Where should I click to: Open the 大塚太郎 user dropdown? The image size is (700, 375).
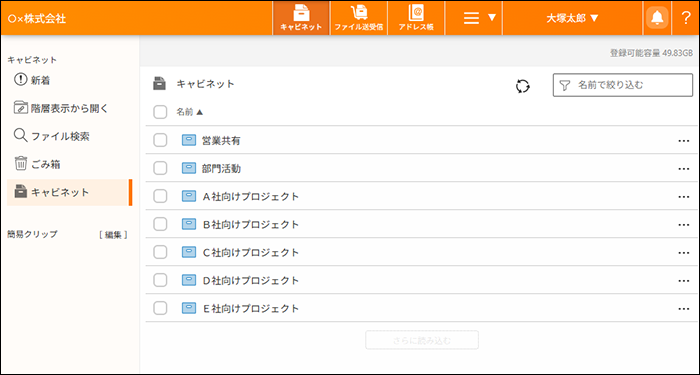[x=572, y=18]
